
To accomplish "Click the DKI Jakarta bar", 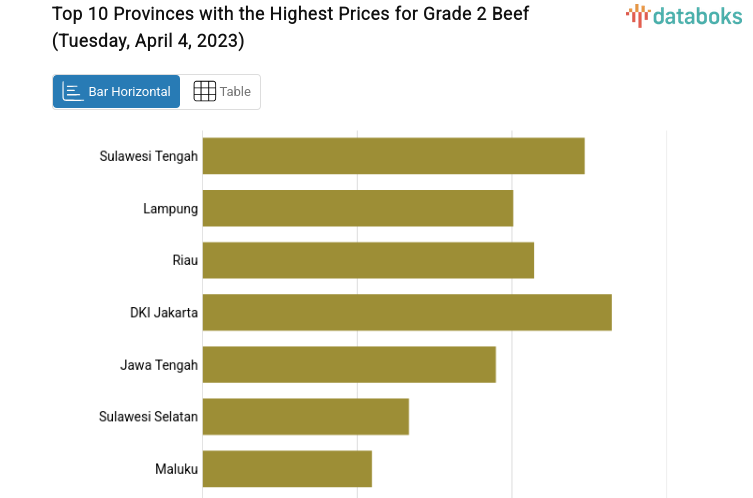I will [x=406, y=312].
